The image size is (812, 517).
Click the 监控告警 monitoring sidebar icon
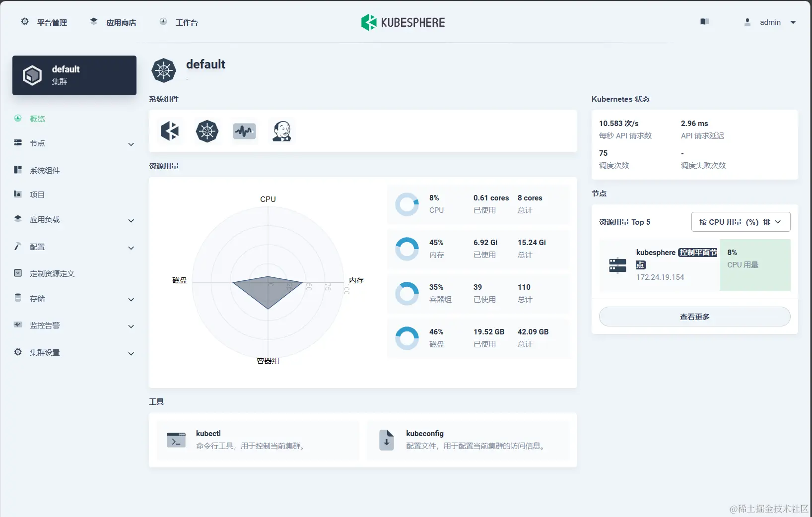pos(18,324)
